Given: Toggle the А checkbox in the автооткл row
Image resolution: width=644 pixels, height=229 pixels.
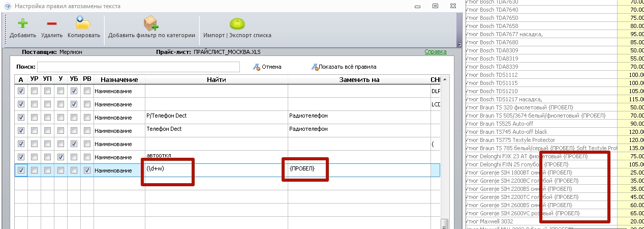Looking at the screenshot, I should tap(21, 157).
